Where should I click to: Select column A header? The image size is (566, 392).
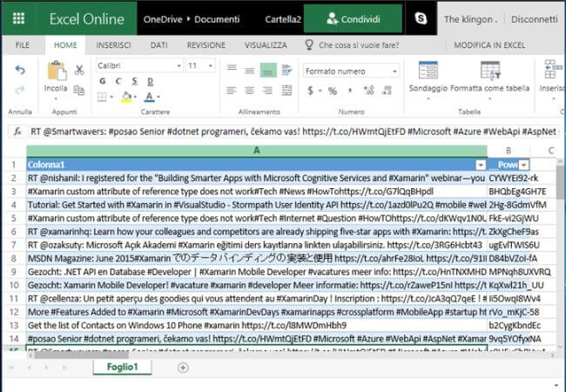pyautogui.click(x=257, y=151)
